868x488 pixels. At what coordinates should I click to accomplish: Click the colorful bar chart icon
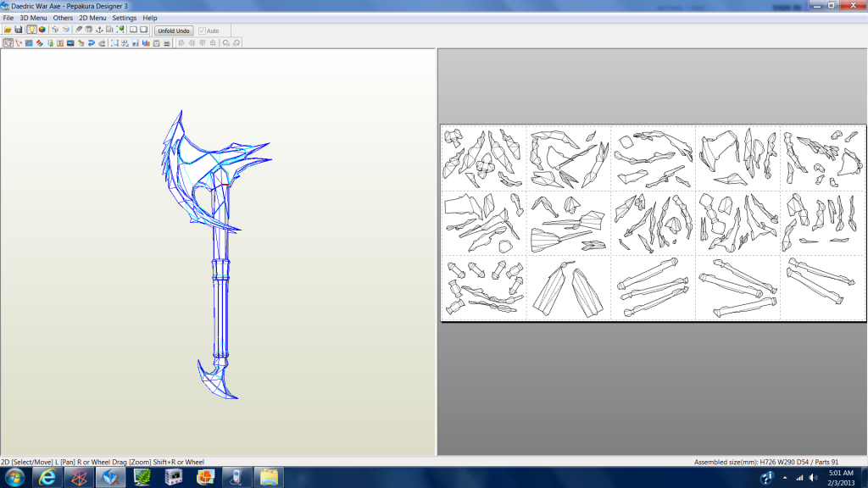click(x=146, y=43)
